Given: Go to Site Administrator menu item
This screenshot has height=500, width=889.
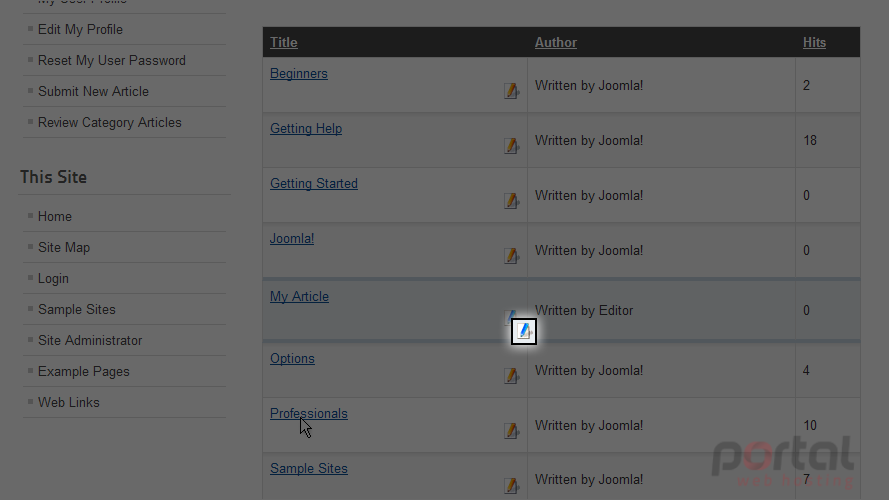Looking at the screenshot, I should (x=90, y=340).
